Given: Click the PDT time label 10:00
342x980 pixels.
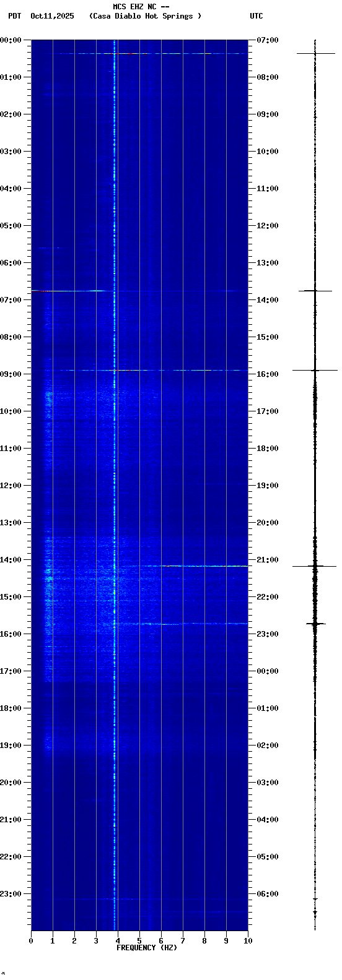Looking at the screenshot, I should pos(11,411).
